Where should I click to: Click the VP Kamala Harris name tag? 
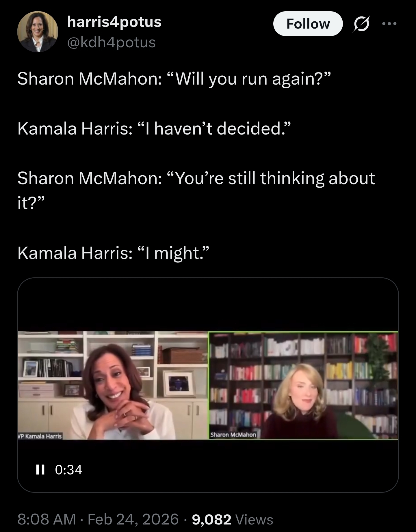click(40, 436)
